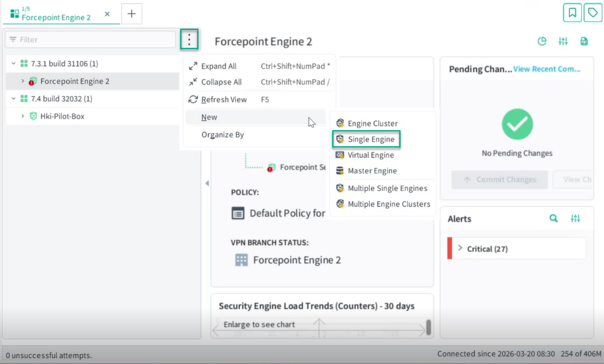This screenshot has height=364, width=604.
Task: Click the dashboard icon on the Forcepoint Engine 2 tab
Action: click(15, 14)
